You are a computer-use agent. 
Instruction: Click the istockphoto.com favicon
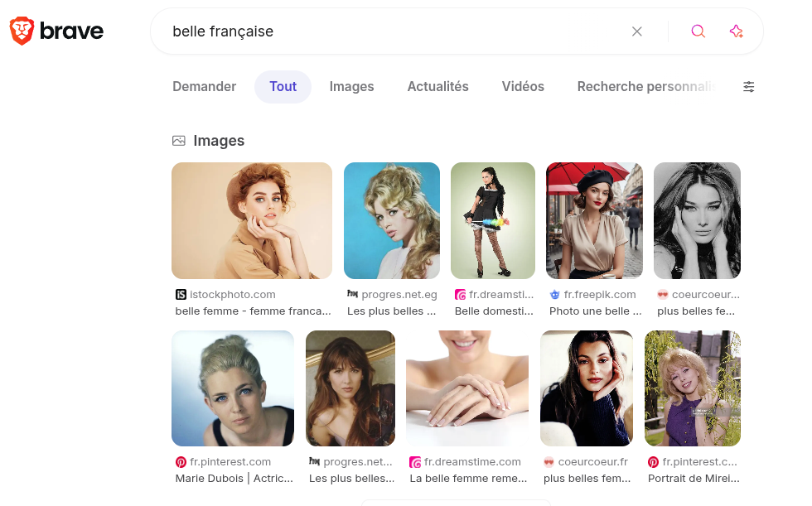(x=181, y=295)
